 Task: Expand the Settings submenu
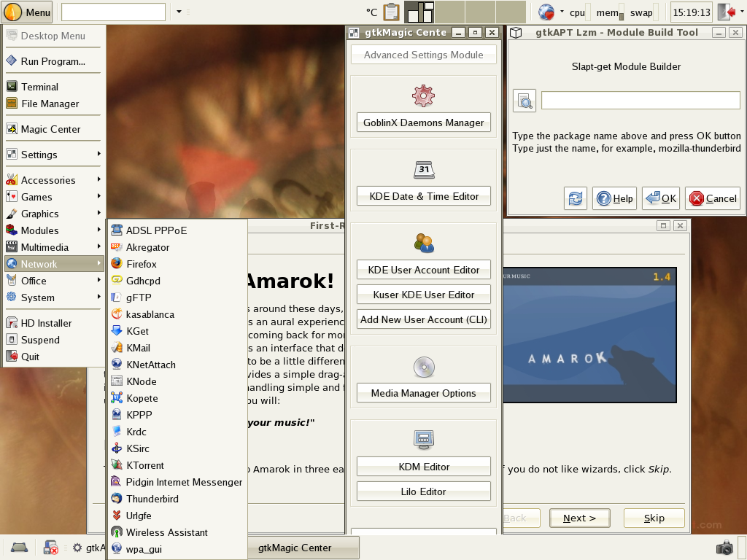coord(53,155)
